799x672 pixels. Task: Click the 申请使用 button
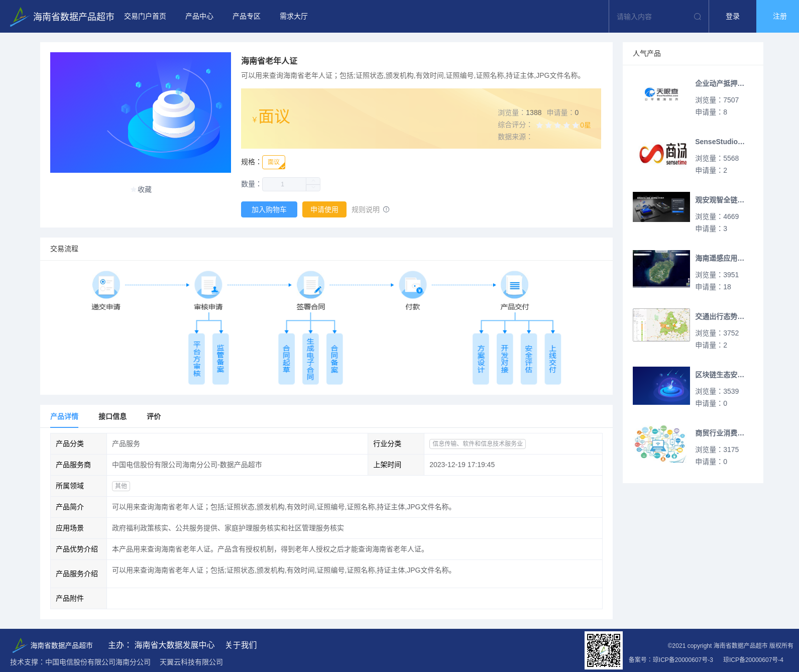click(x=324, y=209)
